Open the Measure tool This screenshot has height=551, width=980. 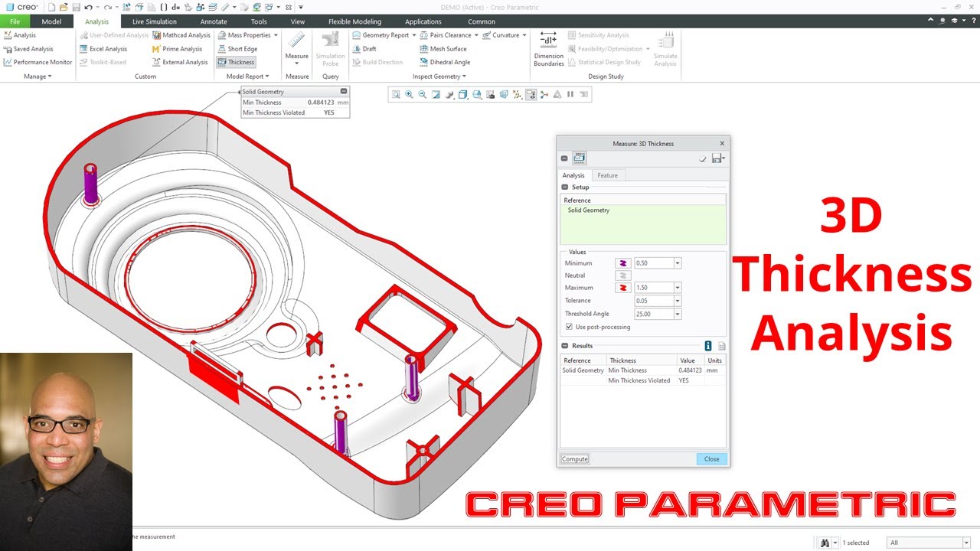(x=297, y=47)
